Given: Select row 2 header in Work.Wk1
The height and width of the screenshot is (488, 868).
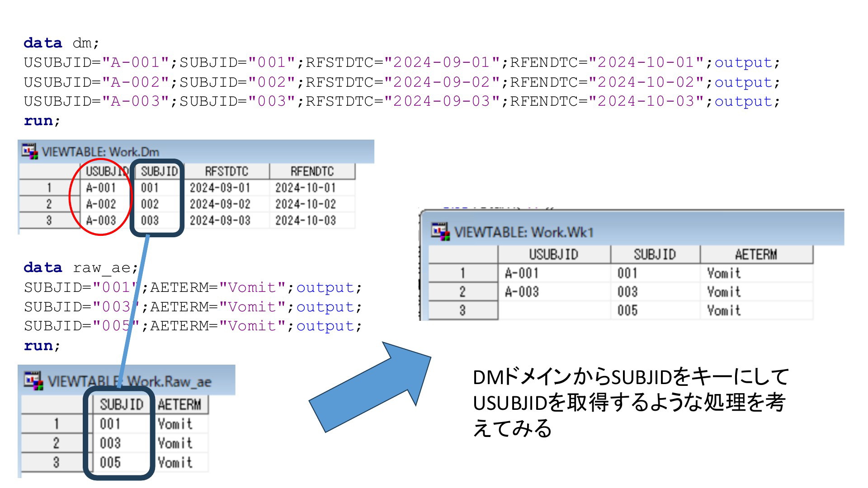Looking at the screenshot, I should coord(463,292).
